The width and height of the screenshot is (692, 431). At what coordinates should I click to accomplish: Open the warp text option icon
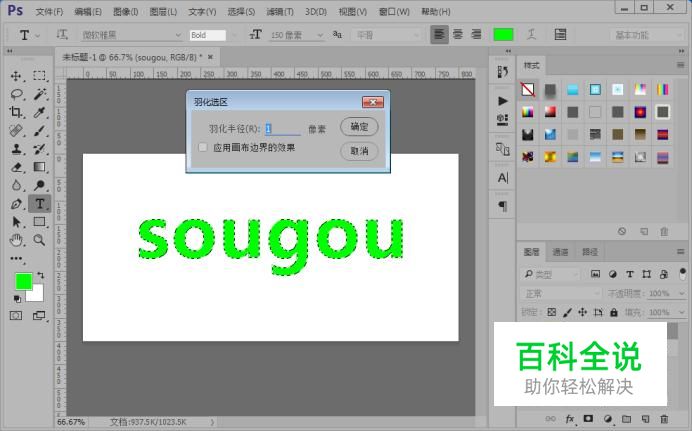(x=531, y=34)
